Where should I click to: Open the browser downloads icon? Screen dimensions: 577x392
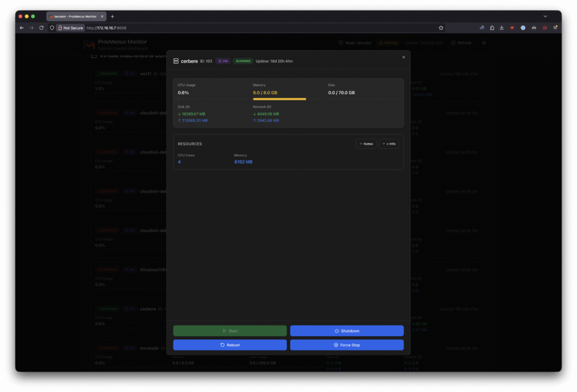501,28
